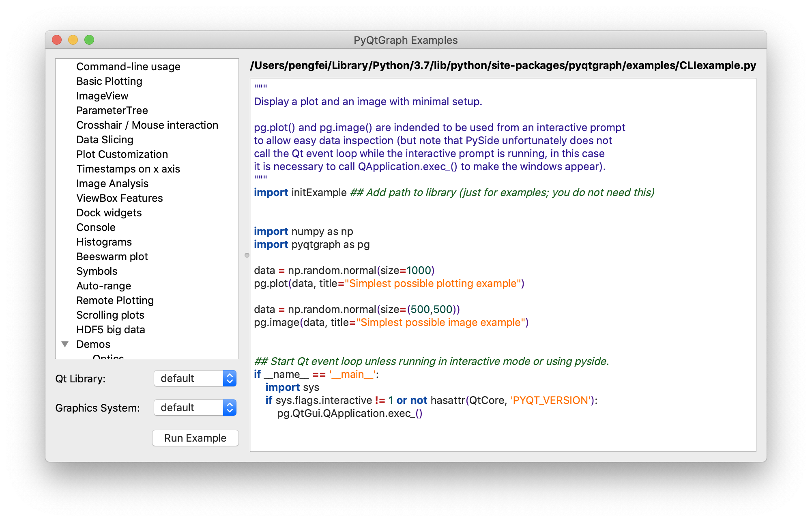
Task: Select Basic Plotting in the list
Action: point(109,81)
